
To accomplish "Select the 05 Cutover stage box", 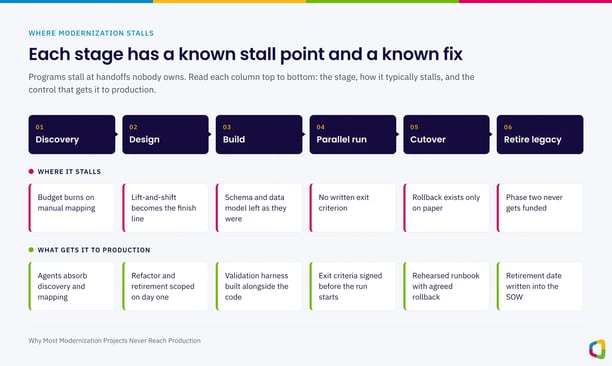I will click(x=447, y=134).
